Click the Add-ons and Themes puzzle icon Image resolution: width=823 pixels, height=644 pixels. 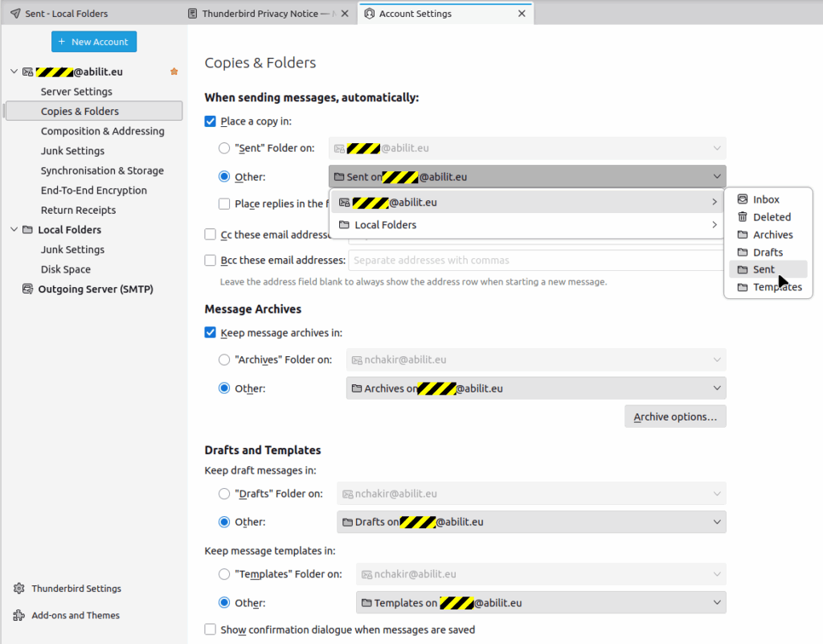[x=19, y=616]
